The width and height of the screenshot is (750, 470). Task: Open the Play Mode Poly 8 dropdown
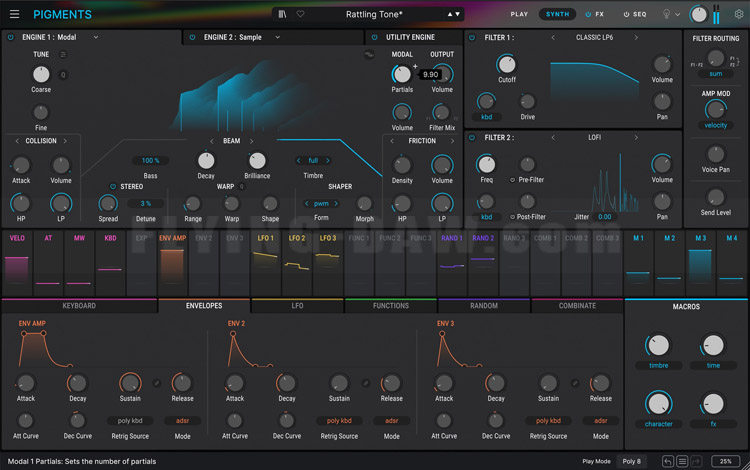point(632,461)
